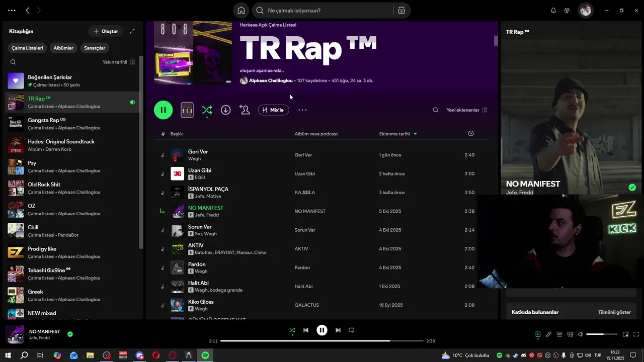Open Steam icon in system tray
644x362 pixels.
pyautogui.click(x=516, y=355)
